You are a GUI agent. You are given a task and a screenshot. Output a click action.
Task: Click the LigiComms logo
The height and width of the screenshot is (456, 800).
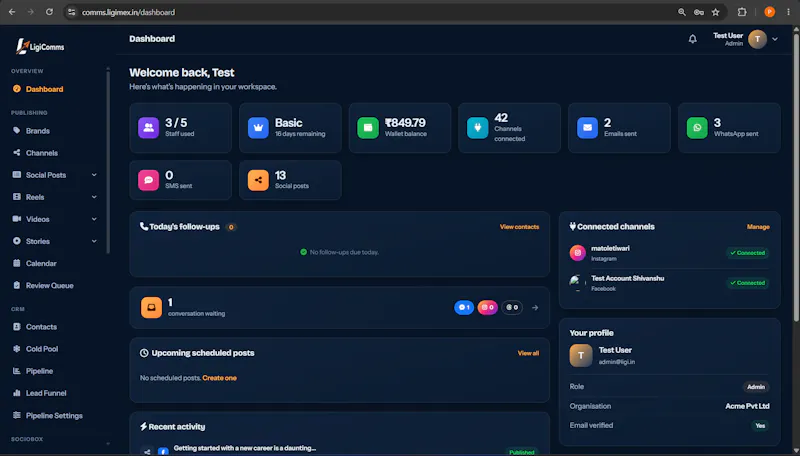coord(40,46)
